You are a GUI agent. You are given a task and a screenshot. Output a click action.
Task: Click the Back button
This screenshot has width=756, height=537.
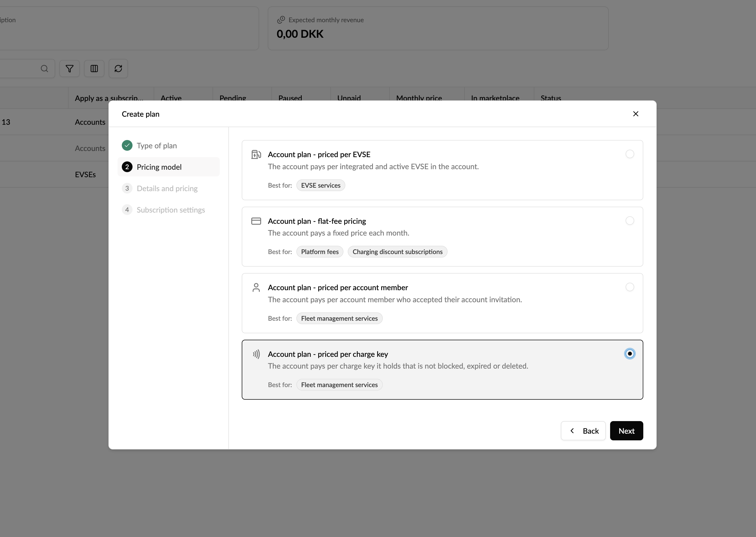point(583,431)
